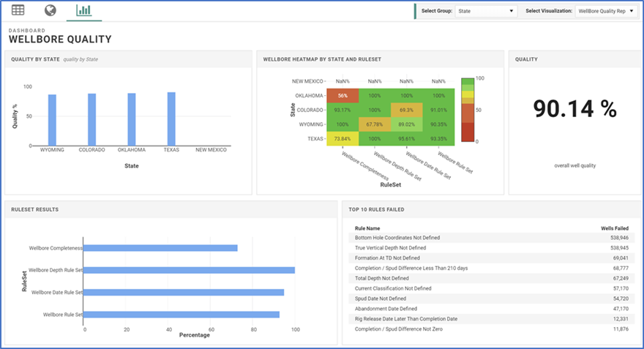The width and height of the screenshot is (644, 349).
Task: Select Completion / Spud Difference Not Zero row
Action: click(492, 329)
